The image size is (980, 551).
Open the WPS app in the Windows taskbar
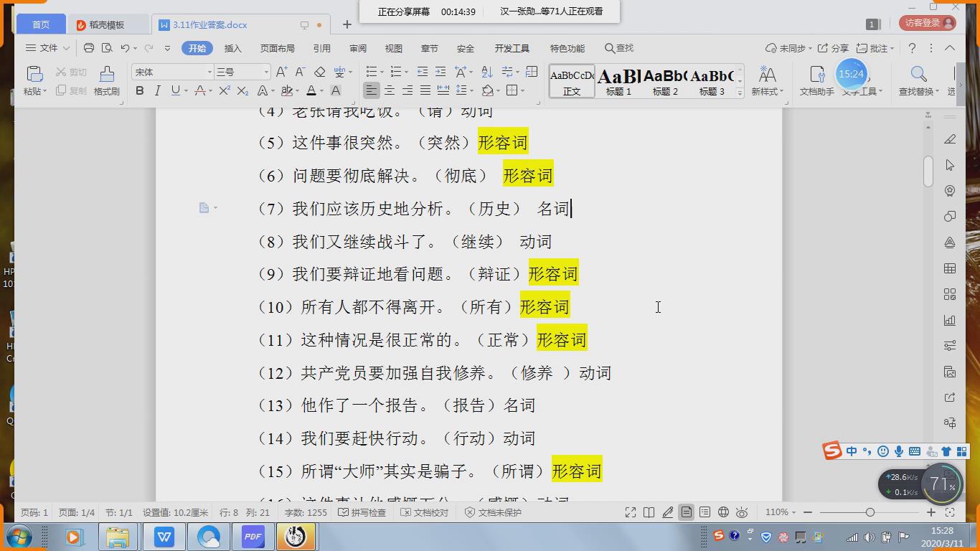click(x=164, y=537)
